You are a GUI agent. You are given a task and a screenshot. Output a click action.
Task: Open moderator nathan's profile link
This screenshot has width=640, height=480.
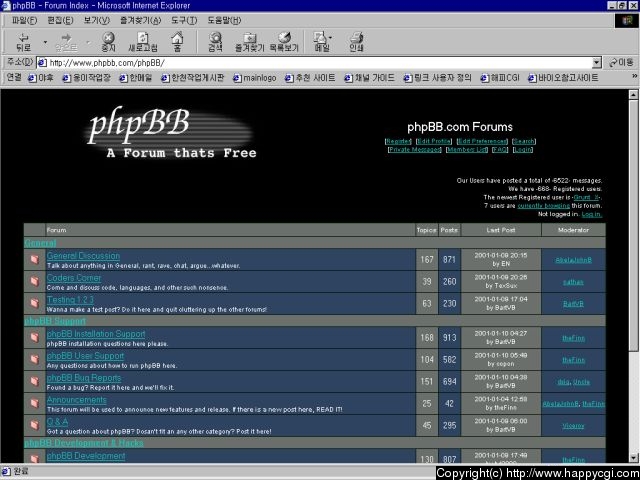point(573,282)
